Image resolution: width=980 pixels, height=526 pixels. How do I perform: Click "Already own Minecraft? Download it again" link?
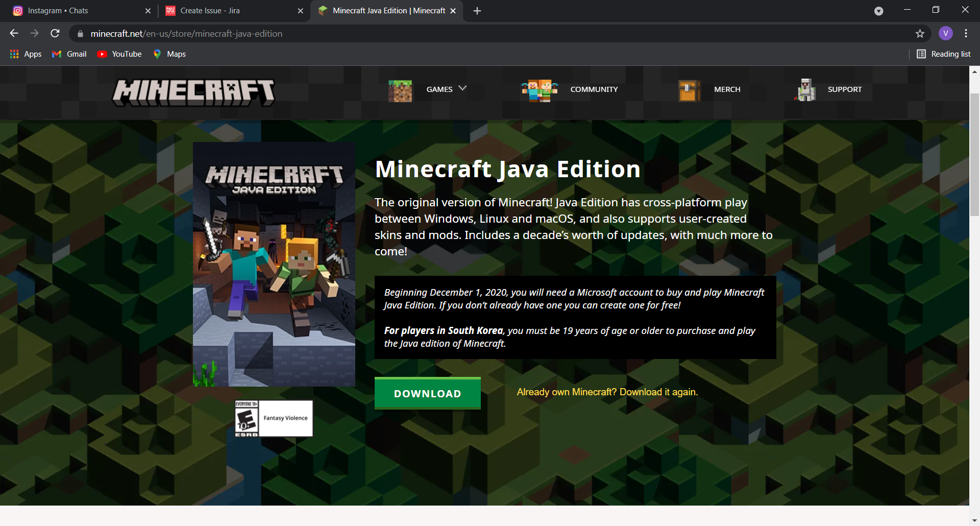[x=607, y=392]
